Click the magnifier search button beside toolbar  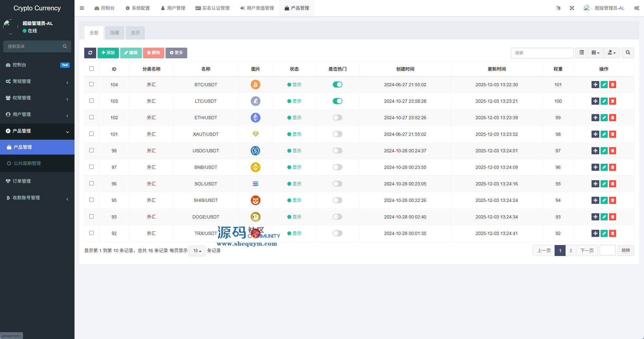(628, 53)
